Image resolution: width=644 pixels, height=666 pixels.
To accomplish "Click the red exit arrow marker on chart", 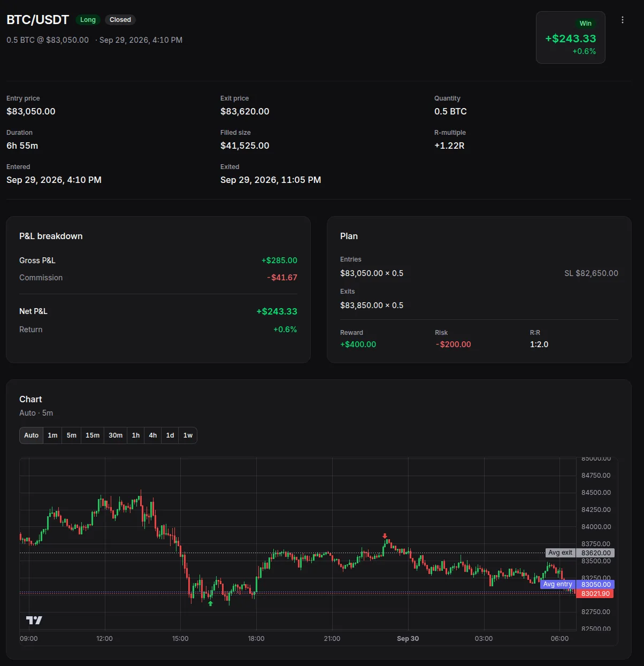I will pyautogui.click(x=385, y=535).
